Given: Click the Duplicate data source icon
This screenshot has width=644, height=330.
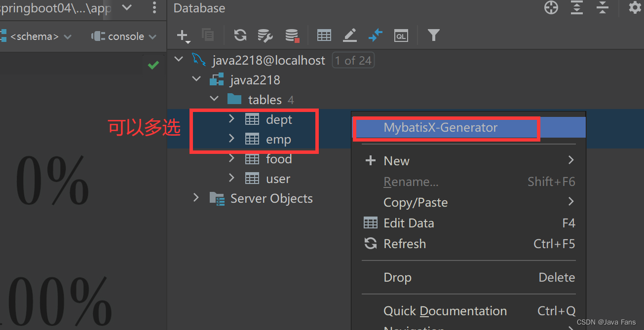Looking at the screenshot, I should click(x=208, y=35).
